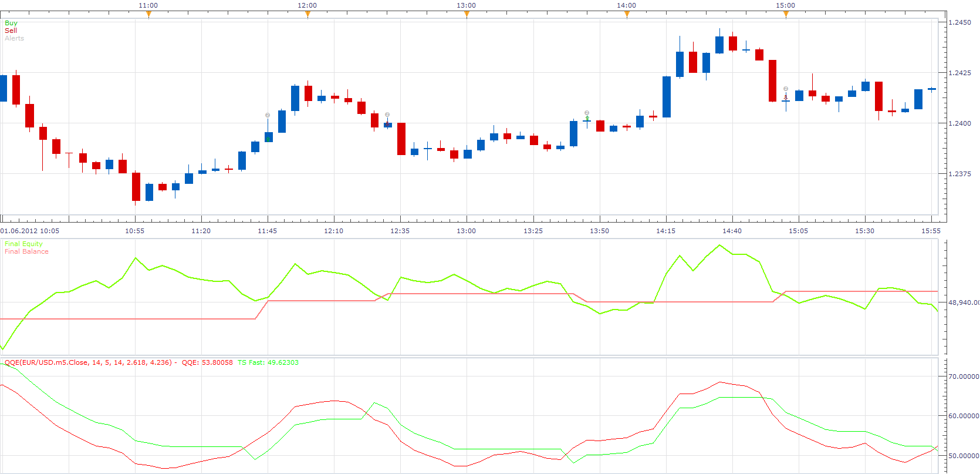Click the 01.06.2012 10:05 date label
980x474 pixels.
(30, 231)
